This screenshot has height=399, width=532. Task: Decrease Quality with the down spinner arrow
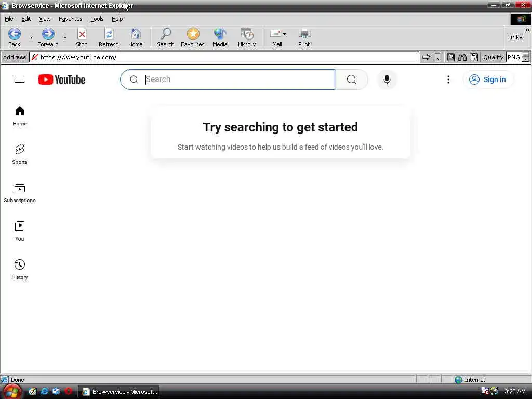[526, 59]
